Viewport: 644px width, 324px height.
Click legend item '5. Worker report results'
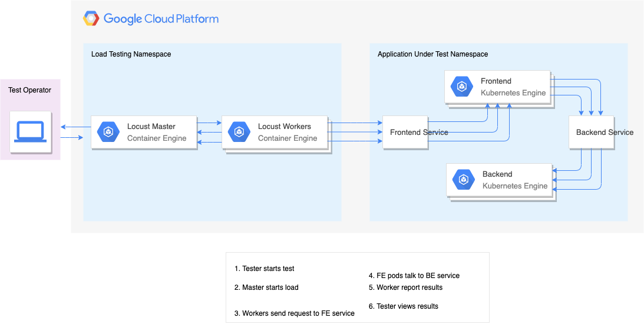point(406,287)
